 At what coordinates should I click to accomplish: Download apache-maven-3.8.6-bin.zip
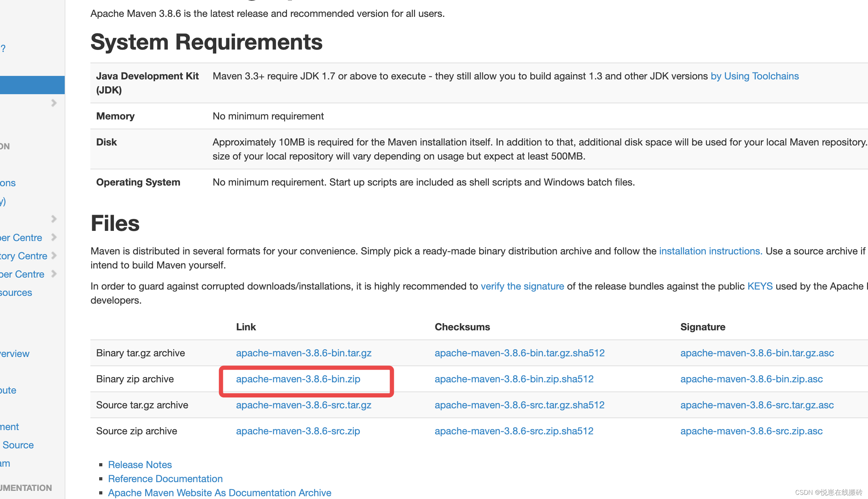point(298,379)
